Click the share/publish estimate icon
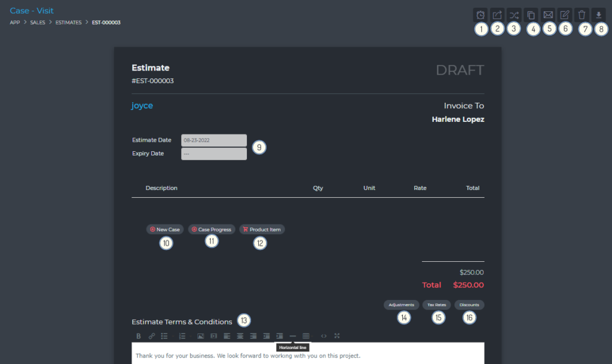Screen dimensions: 612x364 point(497,15)
